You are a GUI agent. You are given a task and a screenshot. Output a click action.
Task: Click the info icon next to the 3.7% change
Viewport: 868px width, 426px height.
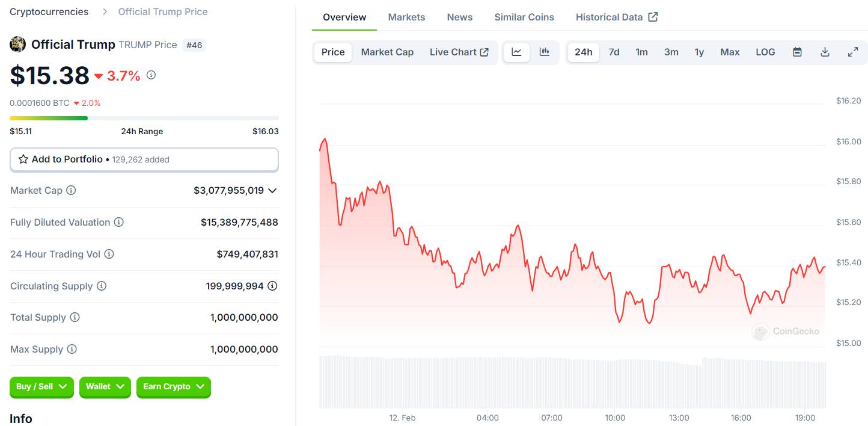151,75
